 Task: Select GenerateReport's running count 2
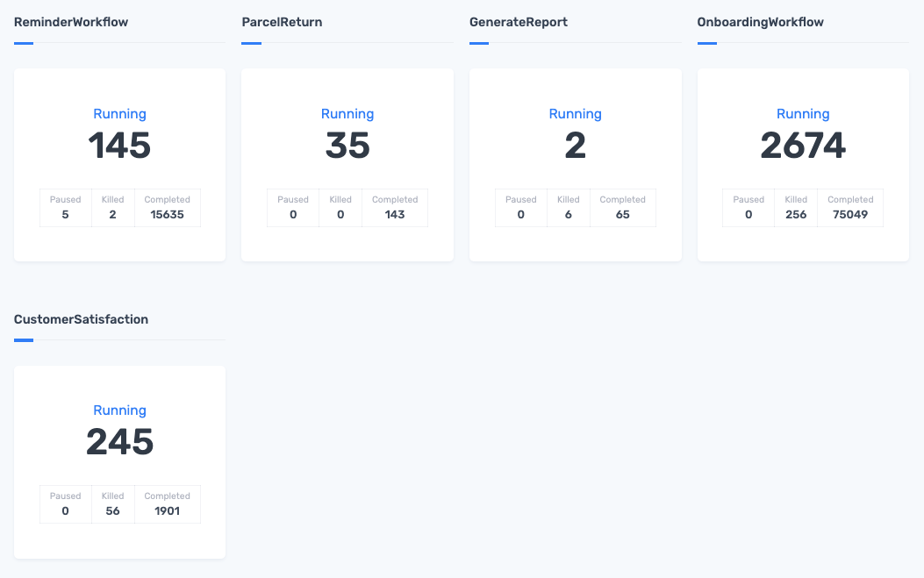[x=575, y=146]
